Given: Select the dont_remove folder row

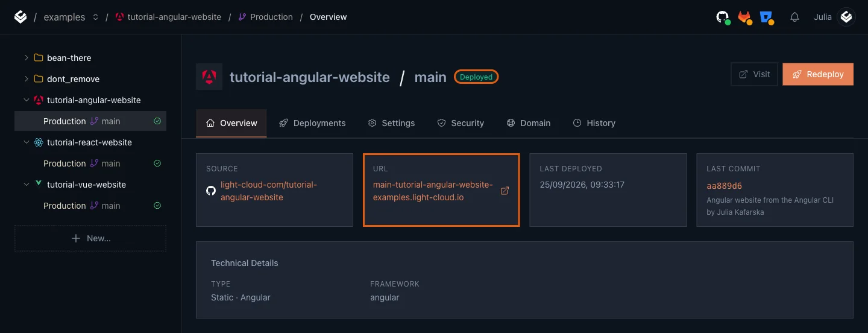Looking at the screenshot, I should [90, 79].
